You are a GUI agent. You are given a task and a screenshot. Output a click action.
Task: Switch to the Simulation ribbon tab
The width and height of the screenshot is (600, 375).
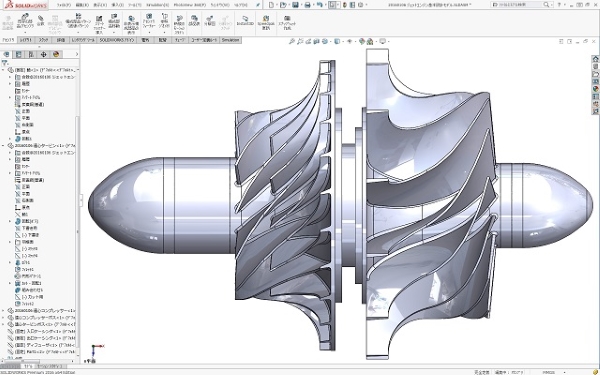point(230,40)
